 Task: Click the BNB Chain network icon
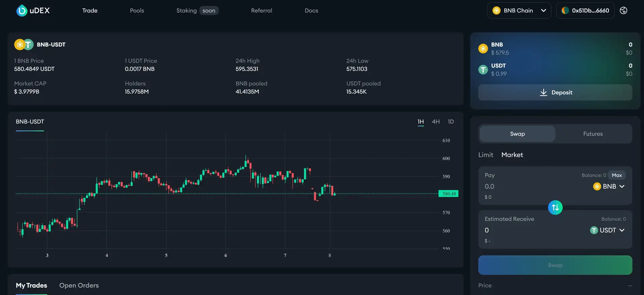pyautogui.click(x=496, y=11)
